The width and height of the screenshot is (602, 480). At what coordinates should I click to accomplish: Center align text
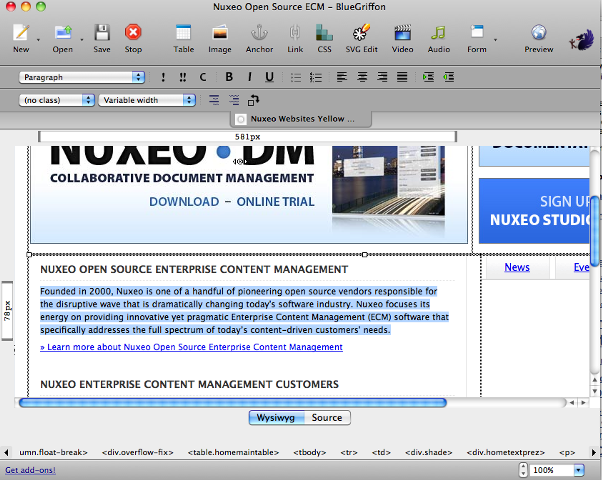tap(362, 77)
